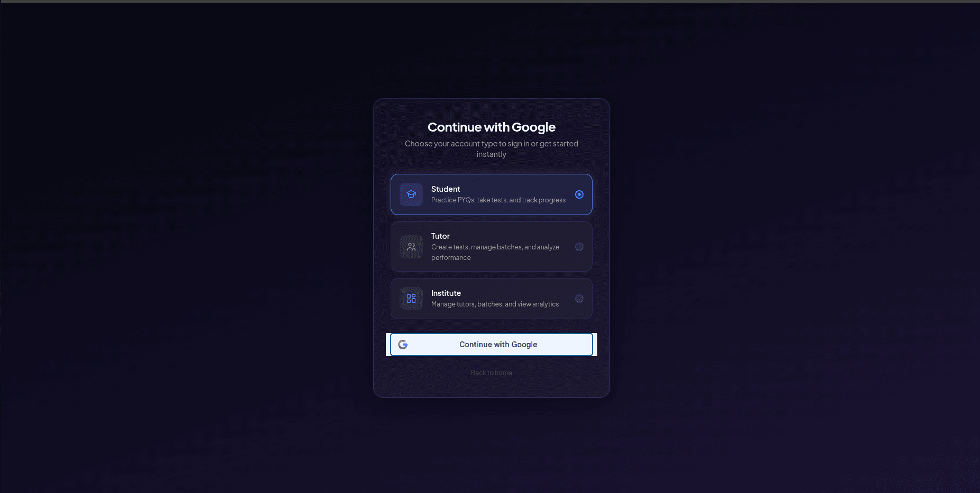Click the Institute card label text
Screen dimensions: 980x493
point(446,293)
